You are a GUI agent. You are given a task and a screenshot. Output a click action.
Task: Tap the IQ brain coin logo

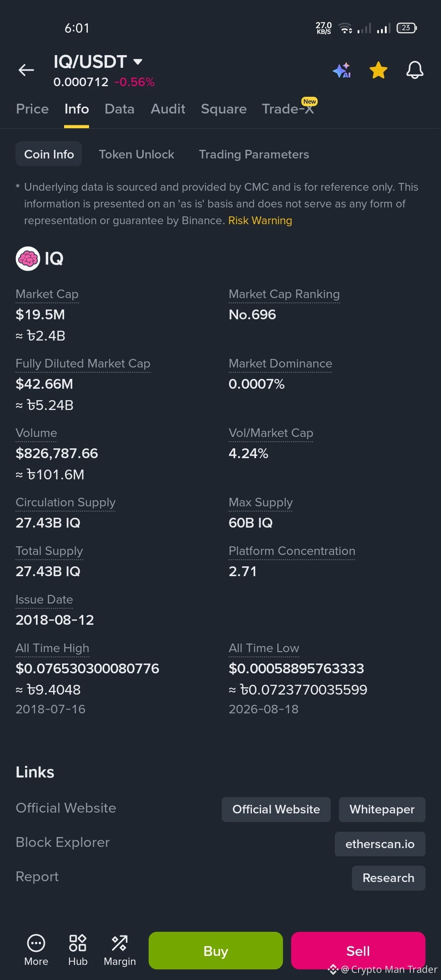pos(28,258)
